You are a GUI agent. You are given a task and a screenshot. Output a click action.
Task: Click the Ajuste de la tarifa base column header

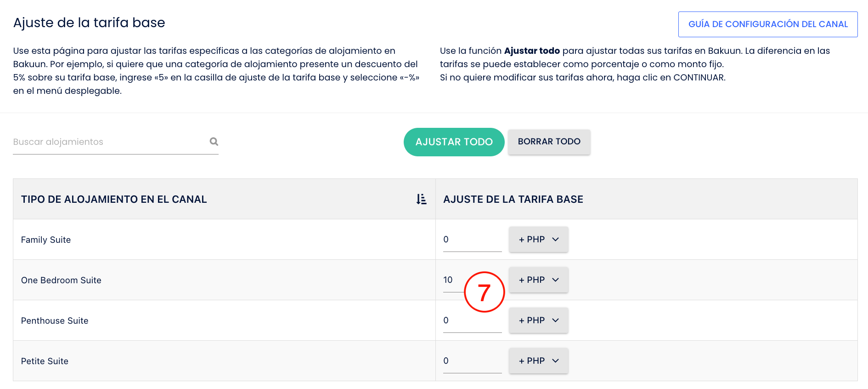coord(513,199)
